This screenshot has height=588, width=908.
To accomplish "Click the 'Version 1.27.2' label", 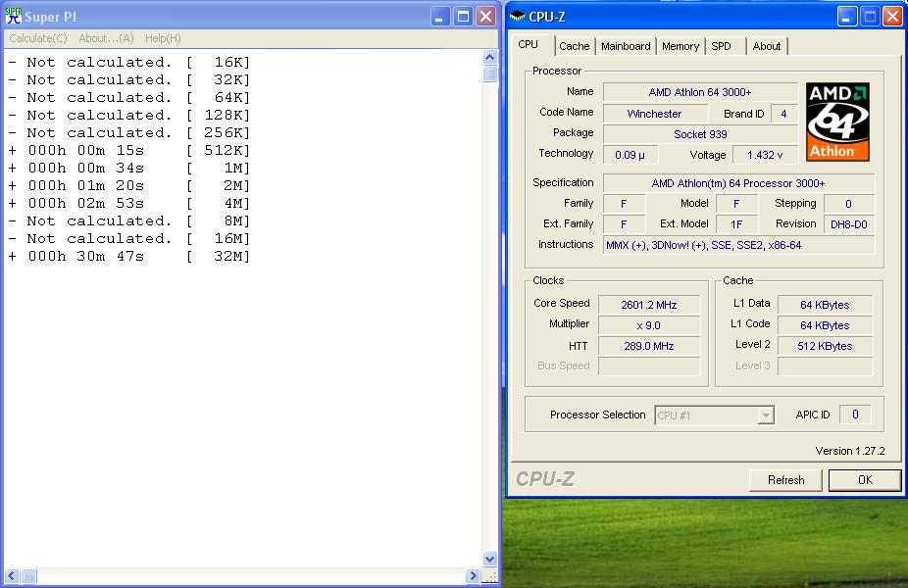I will (x=850, y=451).
